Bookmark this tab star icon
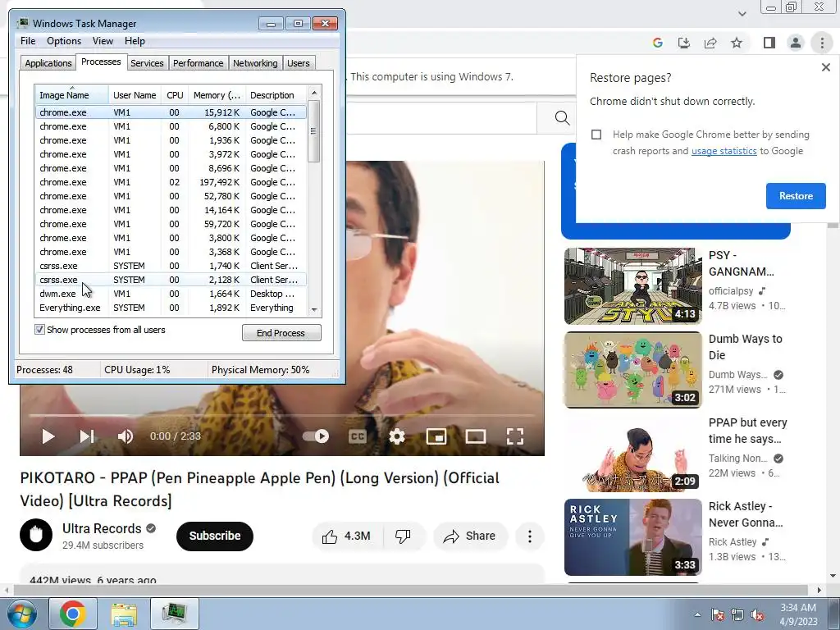 (737, 43)
